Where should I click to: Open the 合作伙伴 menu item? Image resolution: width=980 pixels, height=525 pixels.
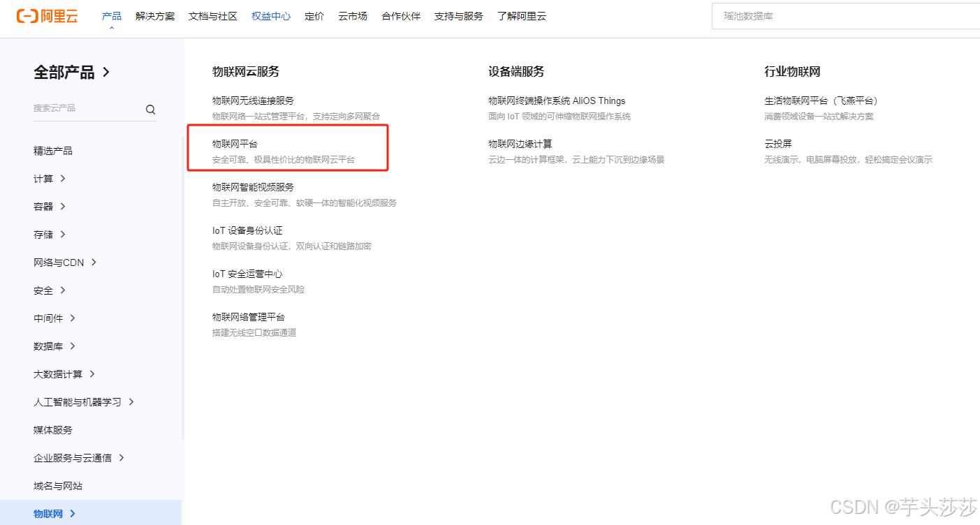(x=401, y=16)
